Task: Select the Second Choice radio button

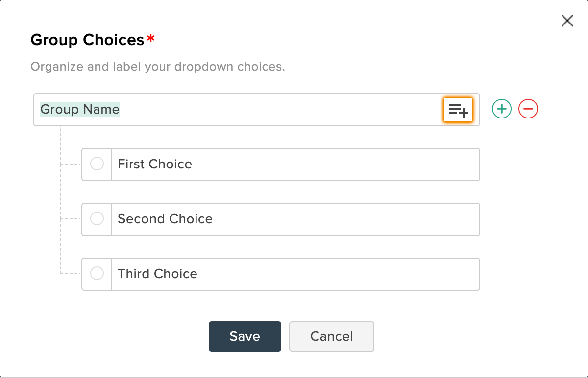Action: (97, 218)
